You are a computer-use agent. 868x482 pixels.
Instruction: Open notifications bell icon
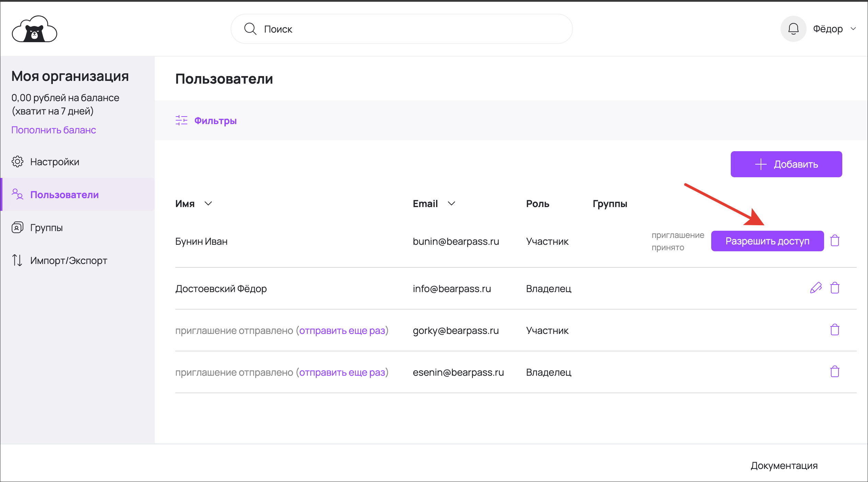point(793,29)
